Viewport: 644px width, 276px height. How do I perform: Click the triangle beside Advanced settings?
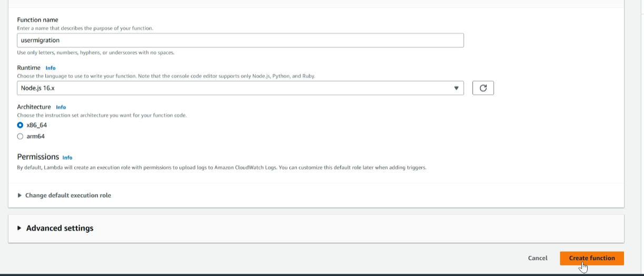(x=19, y=228)
